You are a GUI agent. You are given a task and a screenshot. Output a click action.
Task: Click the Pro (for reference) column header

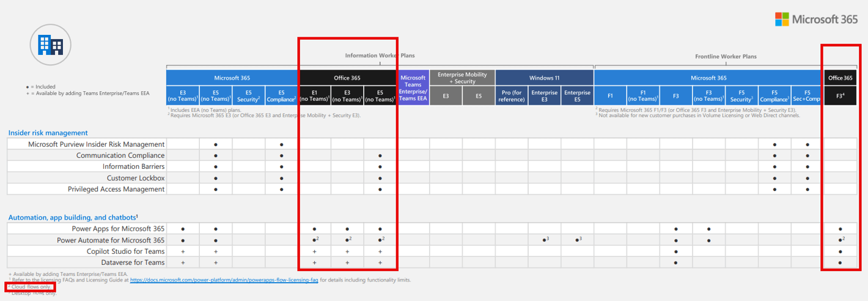(x=511, y=95)
